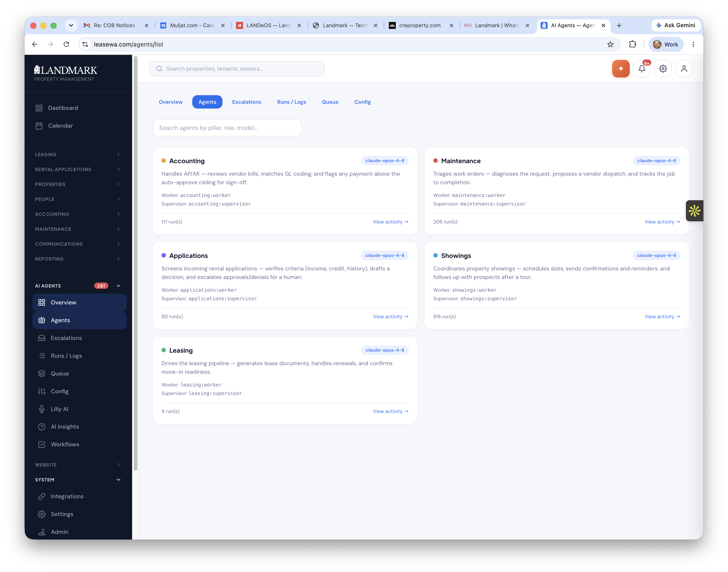The height and width of the screenshot is (572, 728).
Task: Open Admin user icon in sidebar
Action: [x=41, y=532]
